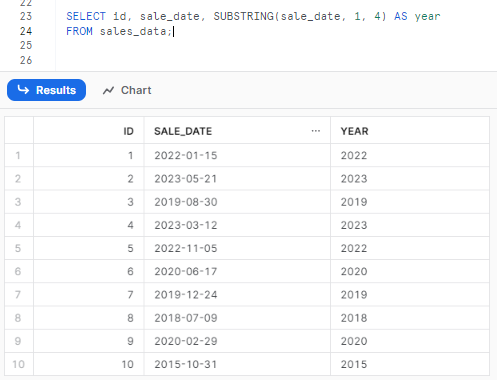Click the YEAR cell 2015
This screenshot has height=380, width=497.
click(x=410, y=364)
